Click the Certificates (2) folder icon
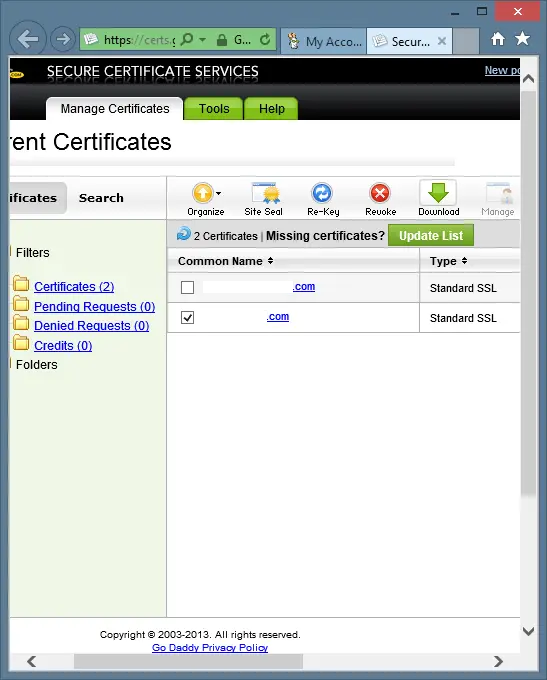Viewport: 547px width, 680px height. click(x=21, y=284)
